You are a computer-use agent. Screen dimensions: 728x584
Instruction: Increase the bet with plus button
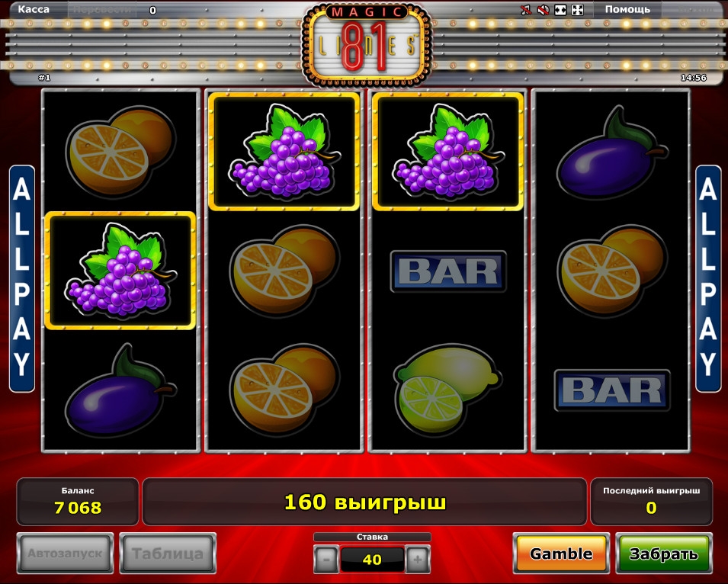pyautogui.click(x=418, y=560)
